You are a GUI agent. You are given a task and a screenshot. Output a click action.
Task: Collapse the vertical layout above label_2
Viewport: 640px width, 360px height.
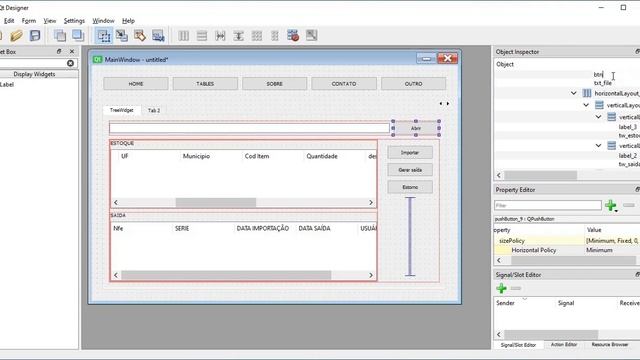[x=598, y=146]
